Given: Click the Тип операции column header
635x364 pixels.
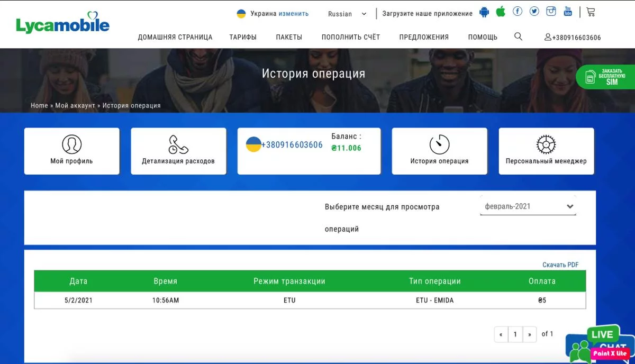Looking at the screenshot, I should [x=435, y=281].
